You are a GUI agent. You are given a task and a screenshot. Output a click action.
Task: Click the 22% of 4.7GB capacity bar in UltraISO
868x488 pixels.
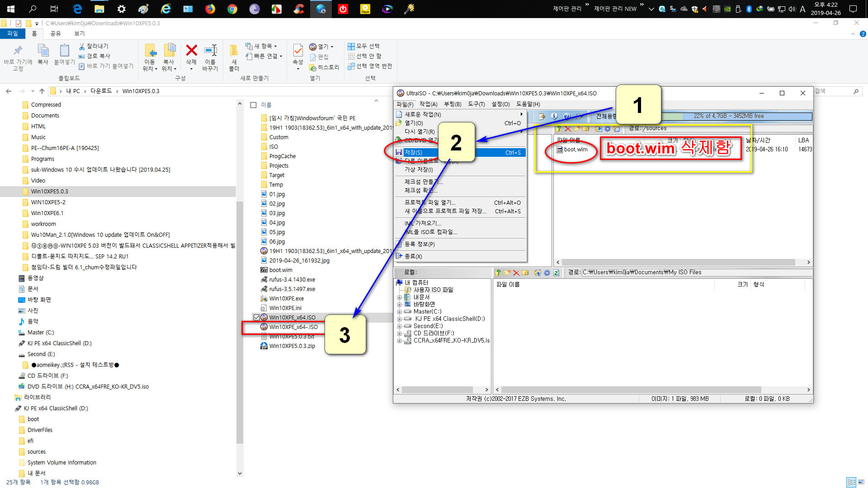[x=729, y=116]
